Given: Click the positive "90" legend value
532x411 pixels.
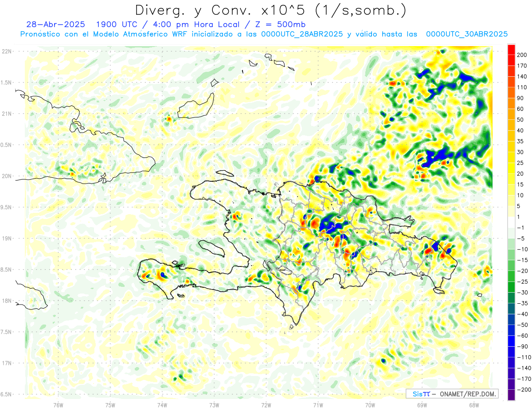Looking at the screenshot, I should 520,98.
